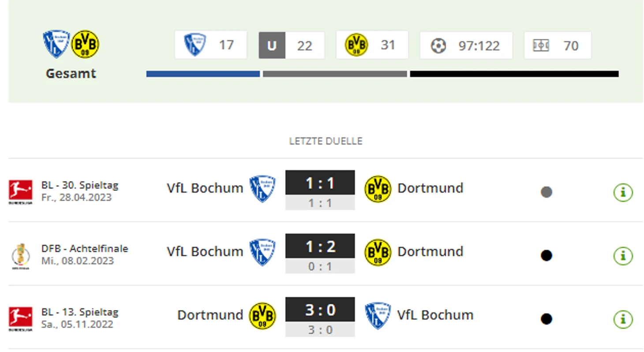Click pitch icon showing 70 matches
Viewport: 644px width, 352px height.
(541, 45)
